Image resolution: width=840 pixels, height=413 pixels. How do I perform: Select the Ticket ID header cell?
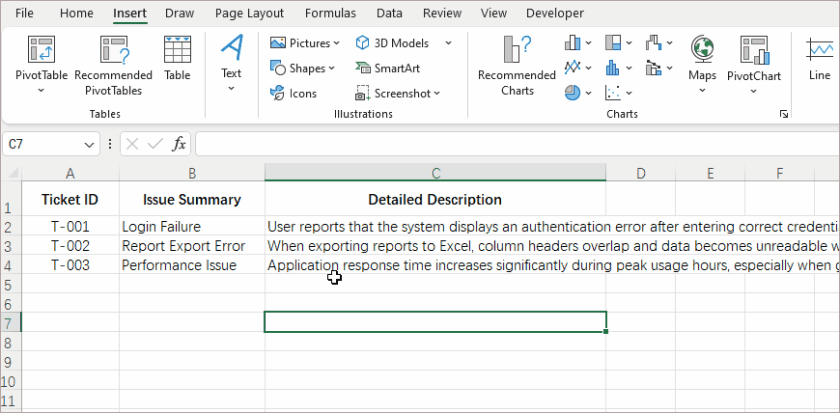click(70, 199)
